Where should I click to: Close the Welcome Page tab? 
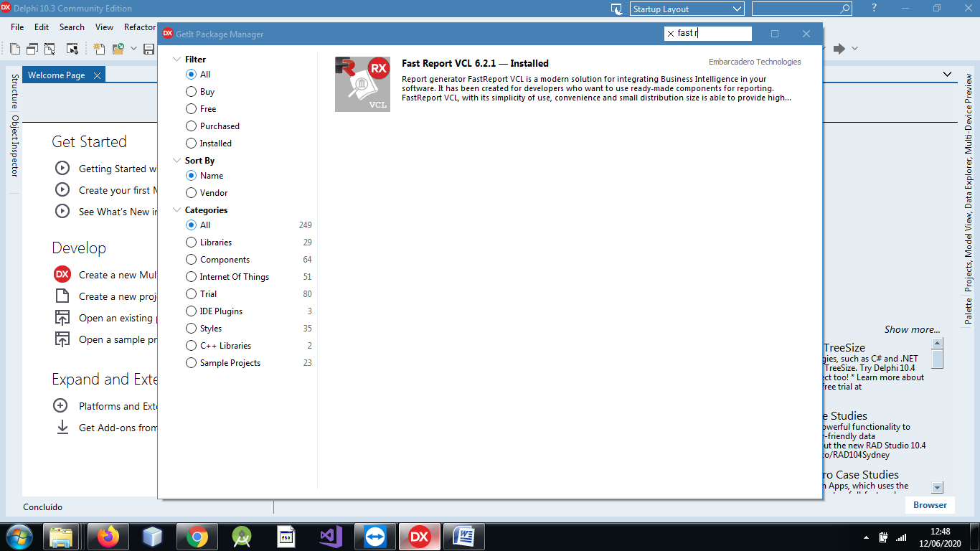click(97, 75)
